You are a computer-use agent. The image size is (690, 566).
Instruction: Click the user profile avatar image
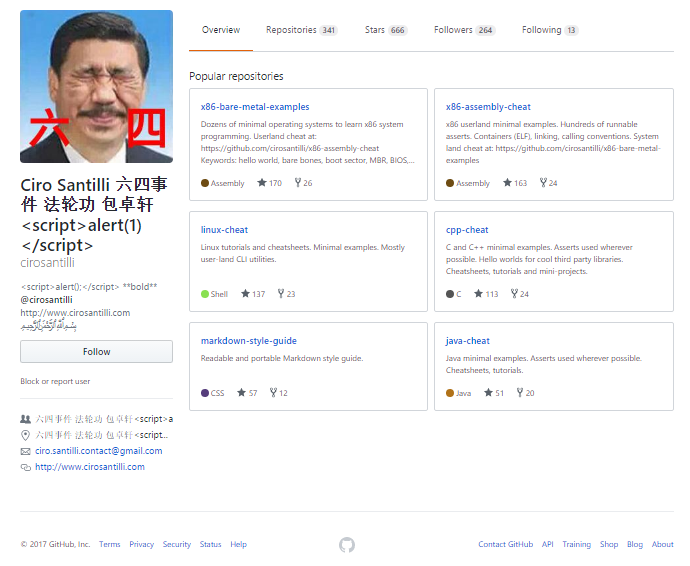click(x=96, y=87)
